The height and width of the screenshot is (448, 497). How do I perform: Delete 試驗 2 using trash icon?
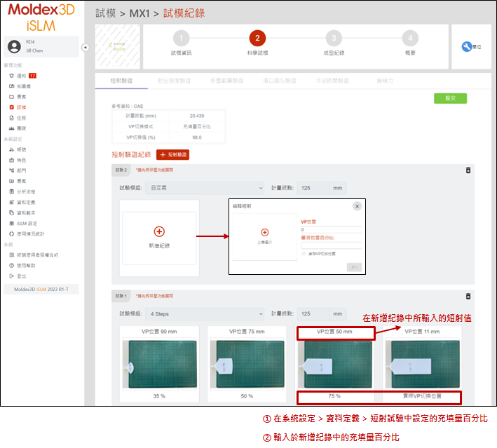(468, 170)
